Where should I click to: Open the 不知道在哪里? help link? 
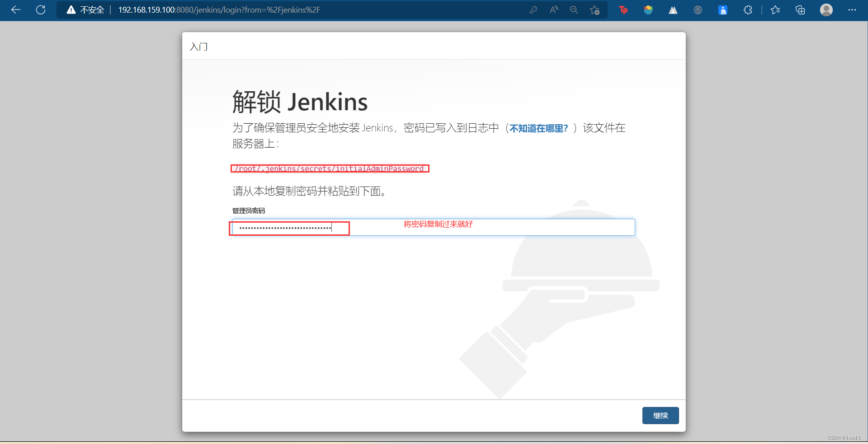click(x=538, y=128)
